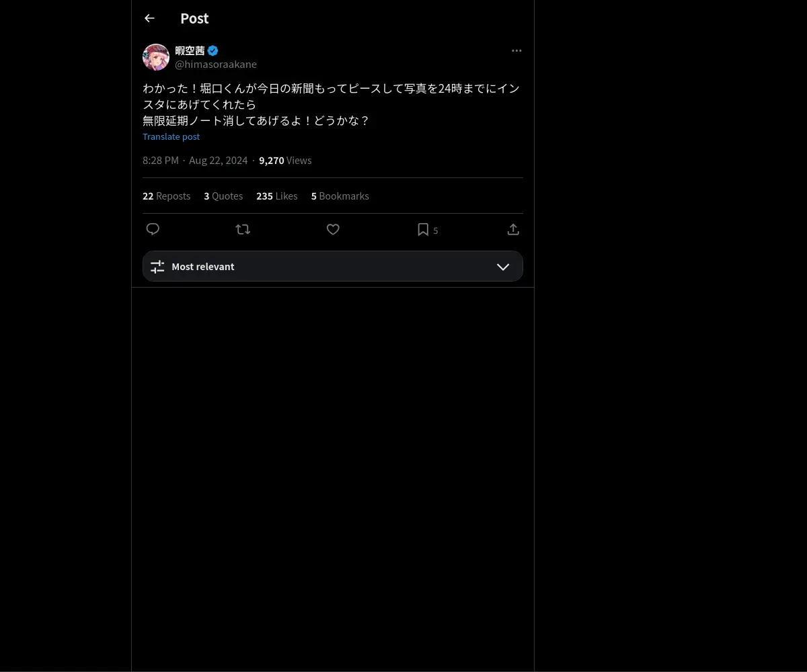Click the reply speech bubble icon
The height and width of the screenshot is (672, 807).
coord(153,229)
